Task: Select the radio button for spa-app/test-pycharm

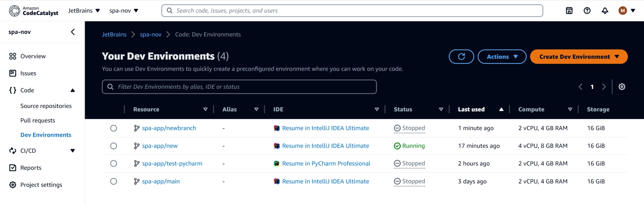Action: click(113, 164)
